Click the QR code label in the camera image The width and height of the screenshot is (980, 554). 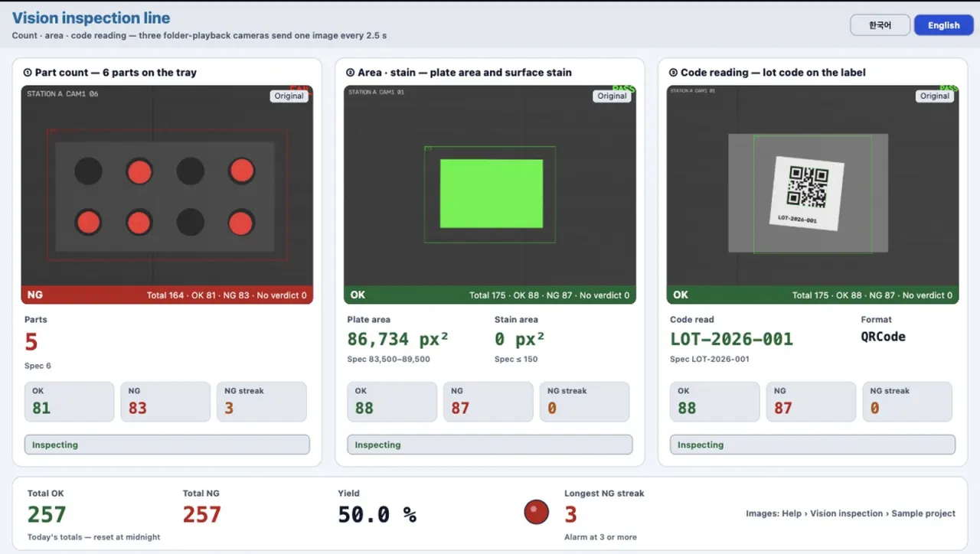808,192
